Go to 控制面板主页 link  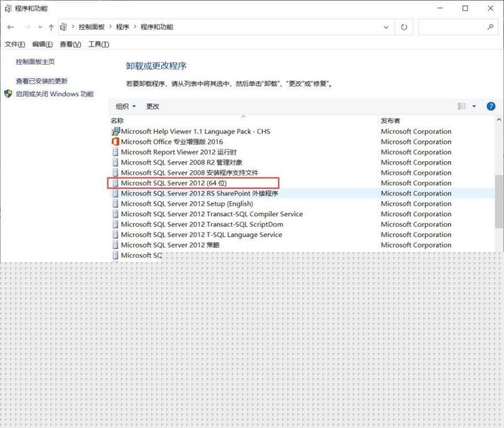coord(35,62)
